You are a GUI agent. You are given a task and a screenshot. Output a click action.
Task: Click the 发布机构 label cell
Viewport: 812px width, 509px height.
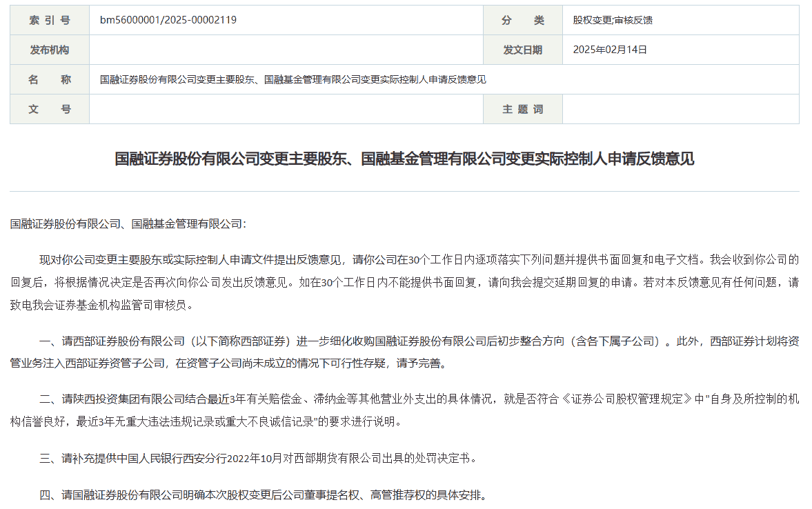(x=49, y=49)
